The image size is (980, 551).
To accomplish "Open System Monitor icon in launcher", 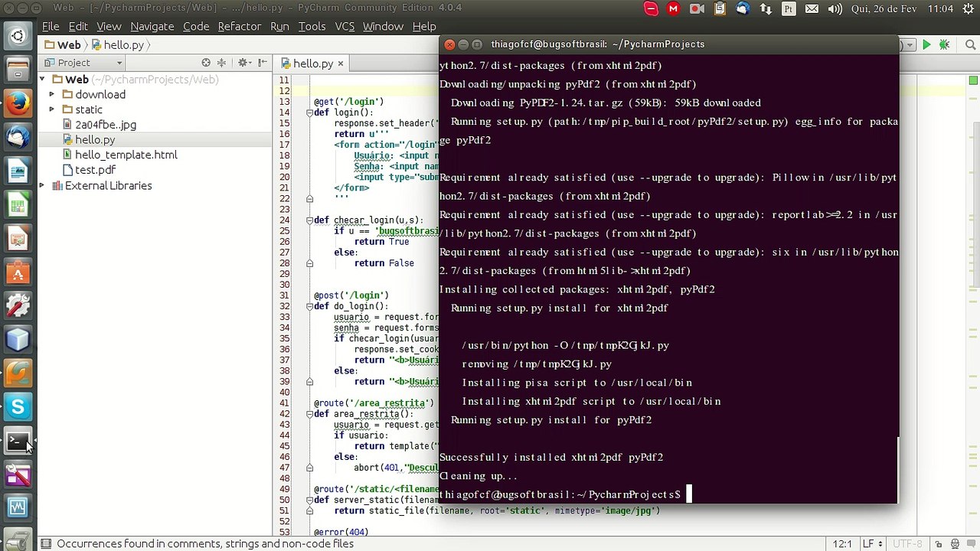I will pyautogui.click(x=18, y=507).
